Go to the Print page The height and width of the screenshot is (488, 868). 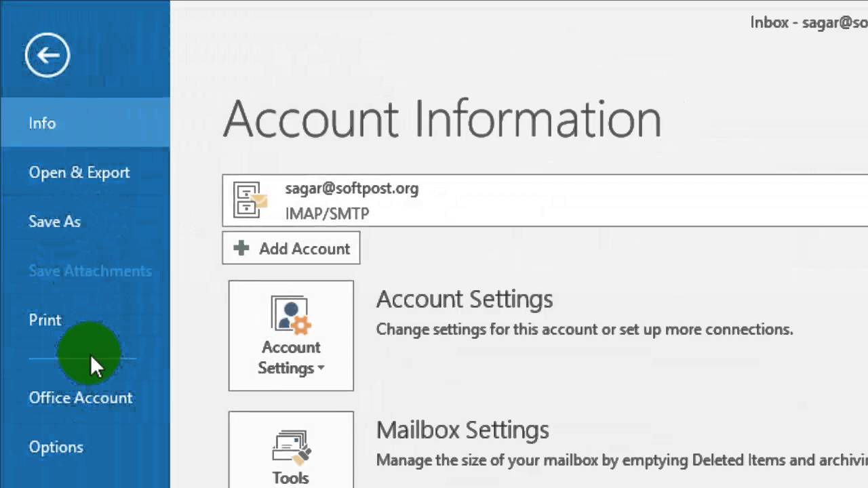tap(45, 320)
